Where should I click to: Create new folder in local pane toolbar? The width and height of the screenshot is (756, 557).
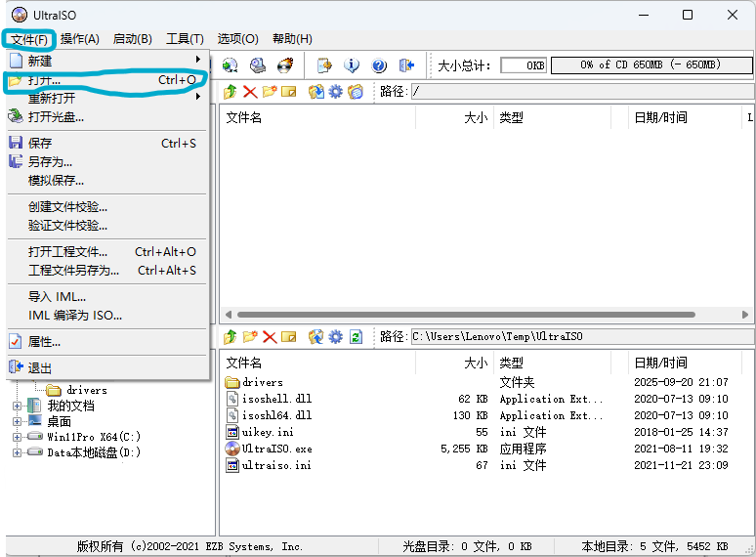point(250,336)
